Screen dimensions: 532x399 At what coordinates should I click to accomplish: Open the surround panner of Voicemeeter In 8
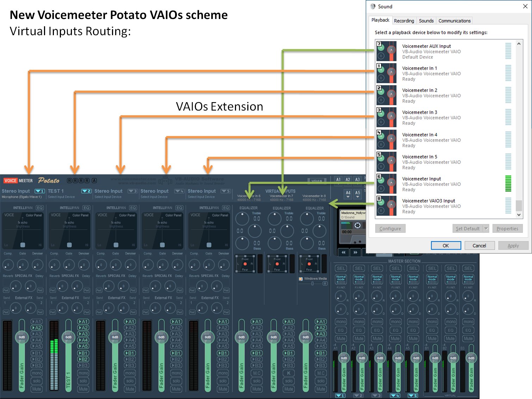(309, 264)
